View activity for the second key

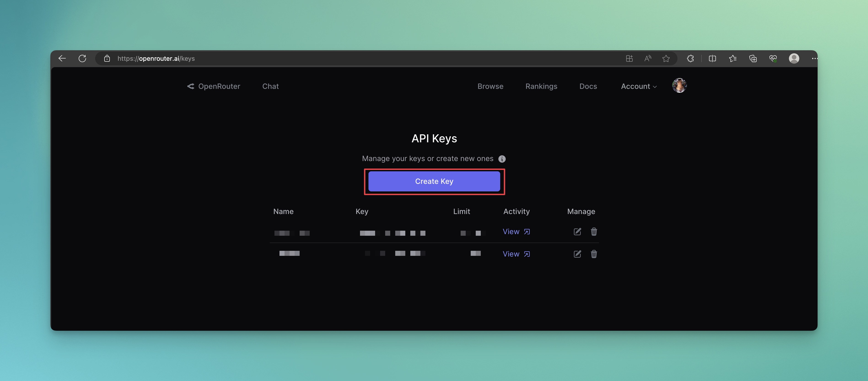point(516,254)
